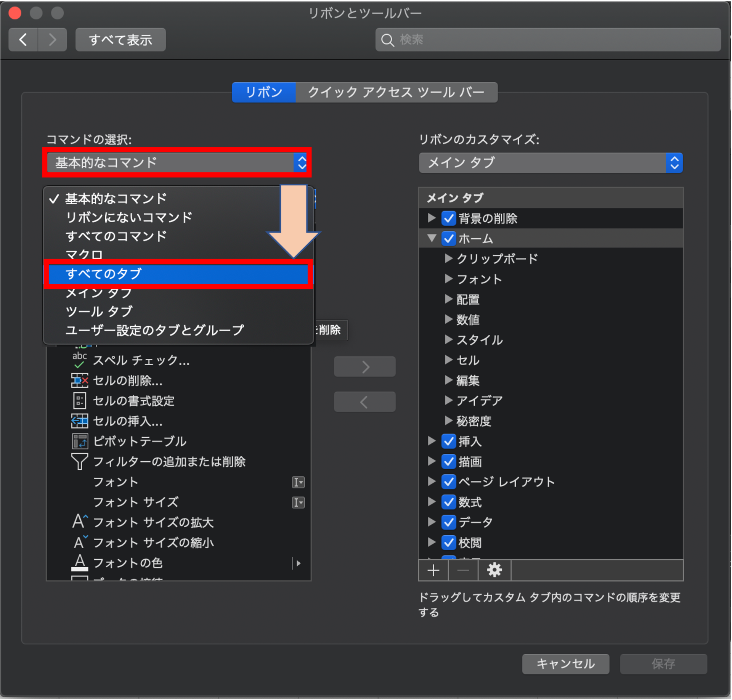Expand the 数値 group
This screenshot has width=732, height=700.
coord(448,319)
